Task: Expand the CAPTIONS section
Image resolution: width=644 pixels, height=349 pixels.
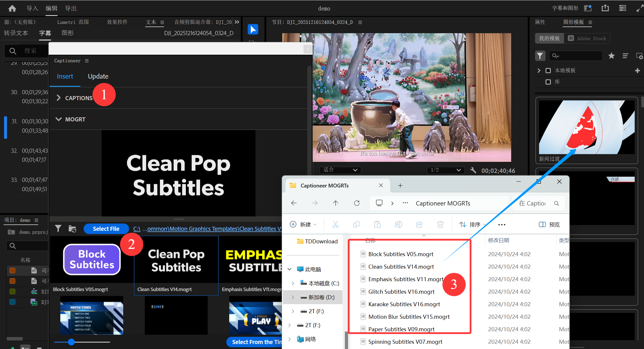Action: (59, 98)
